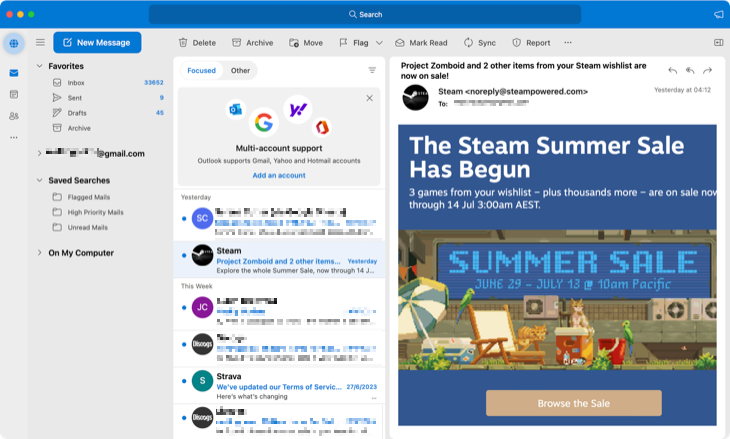Open the Mail view in sidebar
This screenshot has height=439, width=730.
14,73
